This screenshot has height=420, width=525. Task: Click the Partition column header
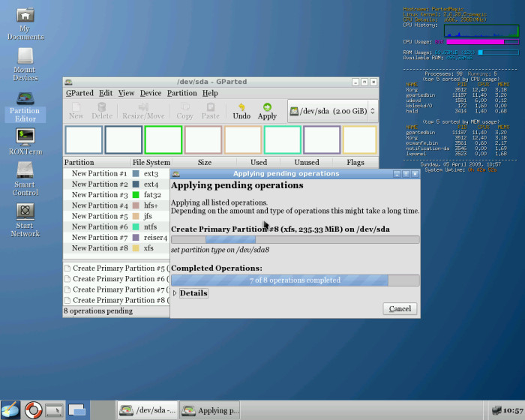97,163
